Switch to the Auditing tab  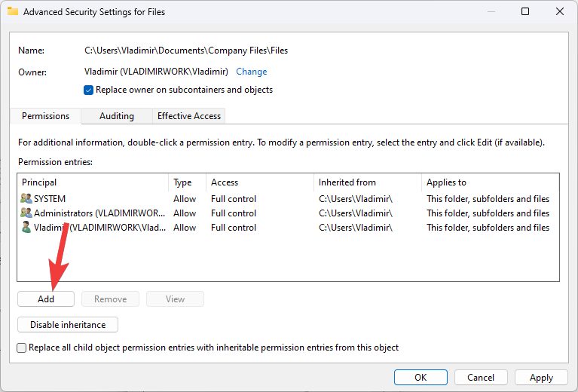pyautogui.click(x=117, y=116)
